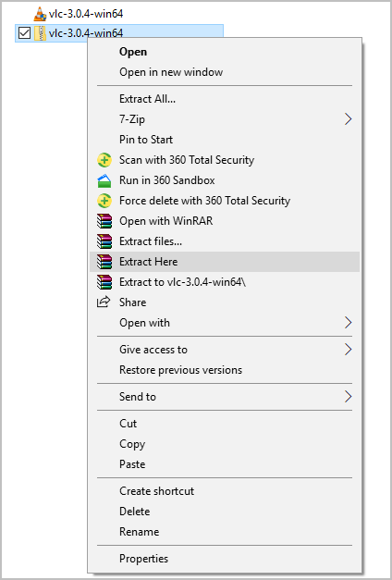The height and width of the screenshot is (580, 392).
Task: Click the Share arrow icon
Action: click(104, 302)
